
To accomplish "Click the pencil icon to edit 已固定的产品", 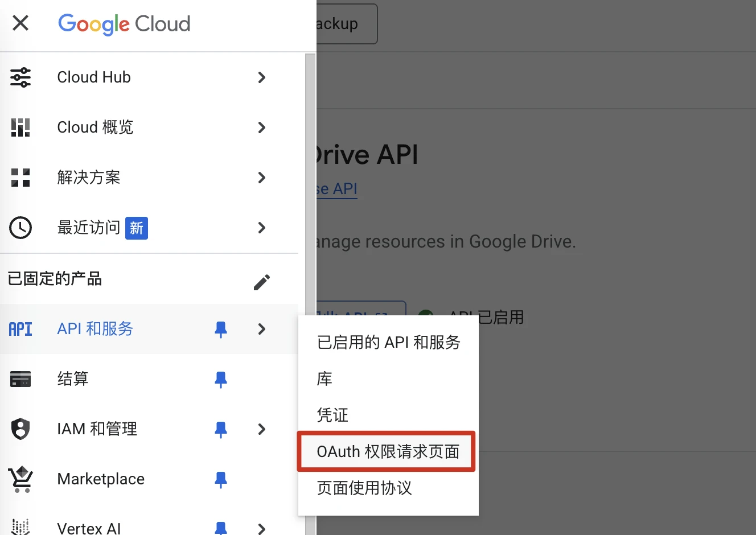I will coord(262,282).
